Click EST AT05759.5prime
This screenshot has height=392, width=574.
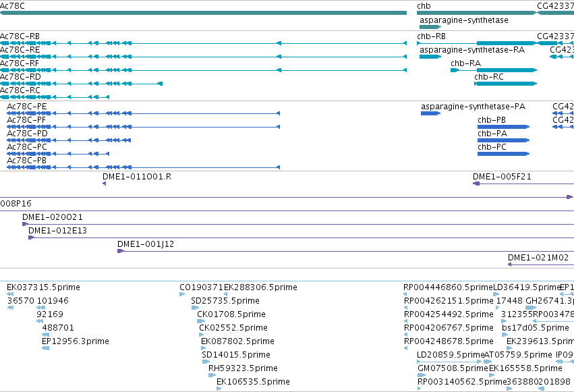(488, 362)
